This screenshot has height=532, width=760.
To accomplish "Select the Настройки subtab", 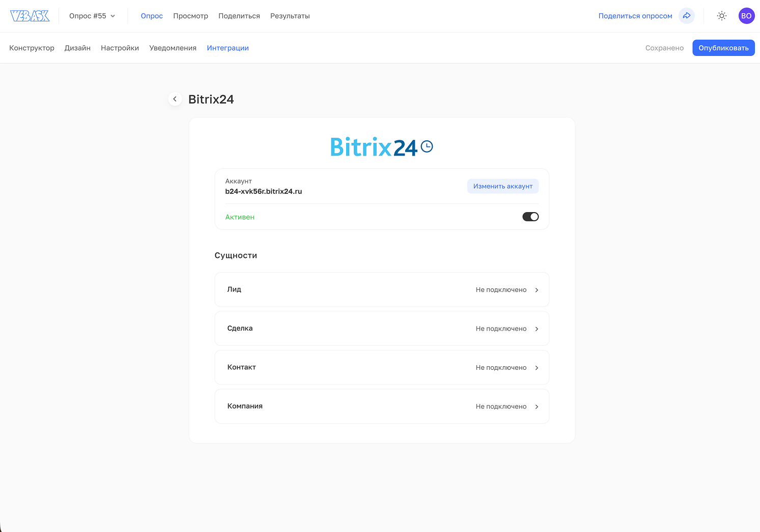I will [x=120, y=48].
